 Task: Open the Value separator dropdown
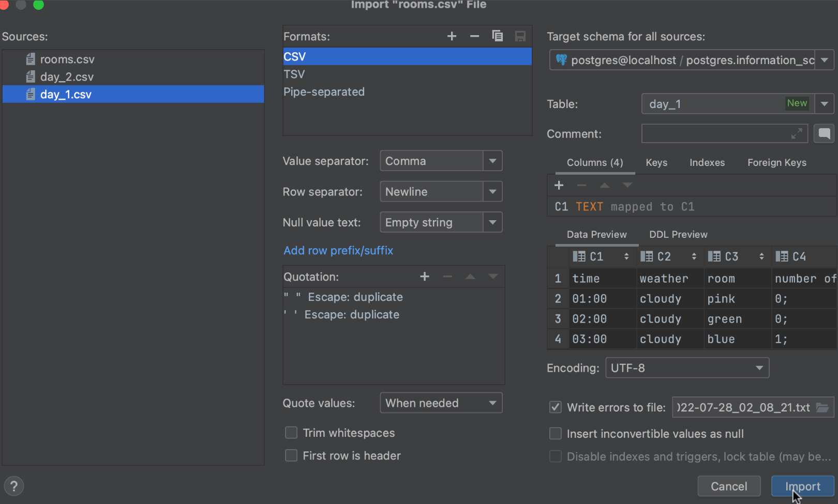[492, 161]
